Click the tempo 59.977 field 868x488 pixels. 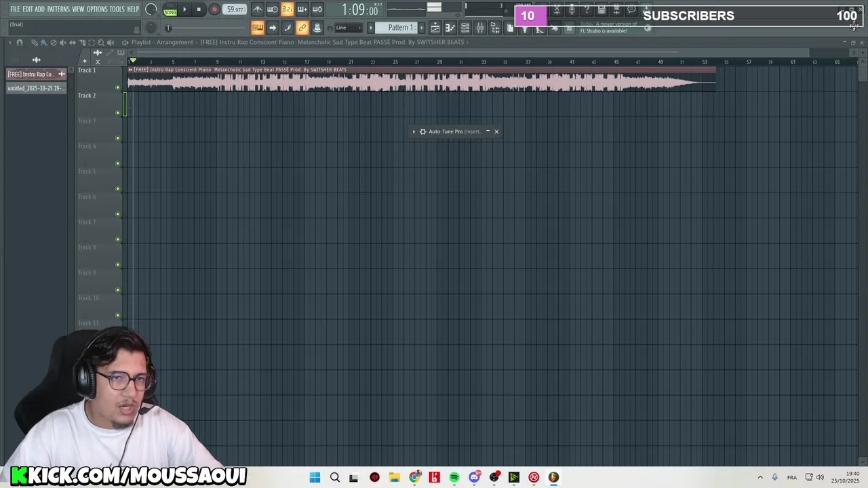235,9
